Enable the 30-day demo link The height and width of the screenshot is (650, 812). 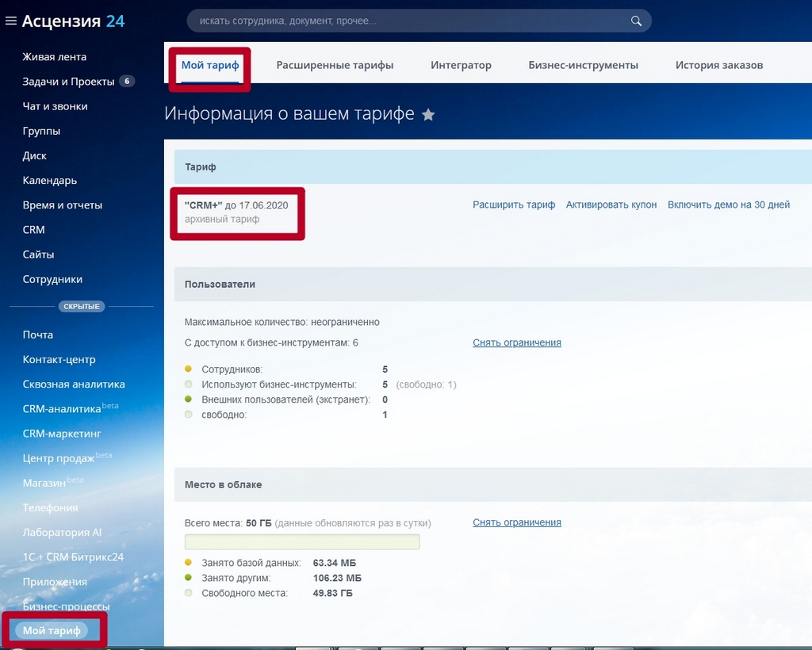[729, 205]
